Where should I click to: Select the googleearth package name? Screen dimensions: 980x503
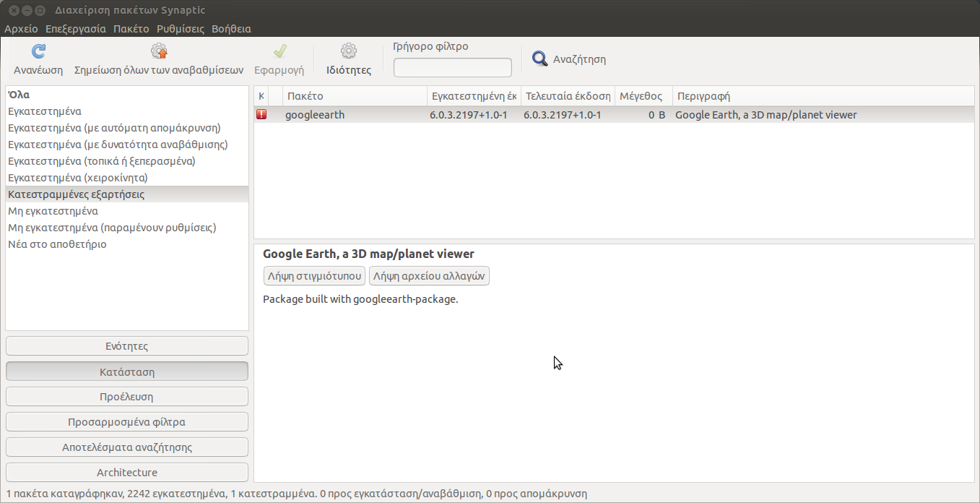click(x=315, y=115)
